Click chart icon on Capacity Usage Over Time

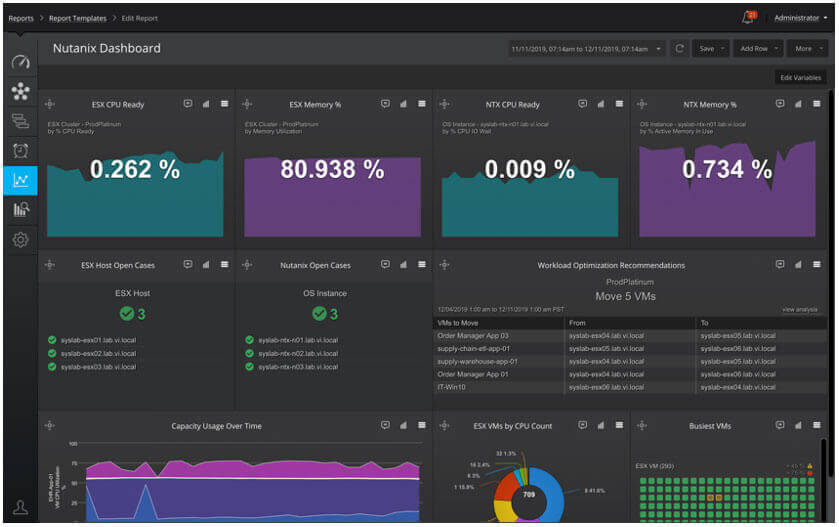[403, 425]
